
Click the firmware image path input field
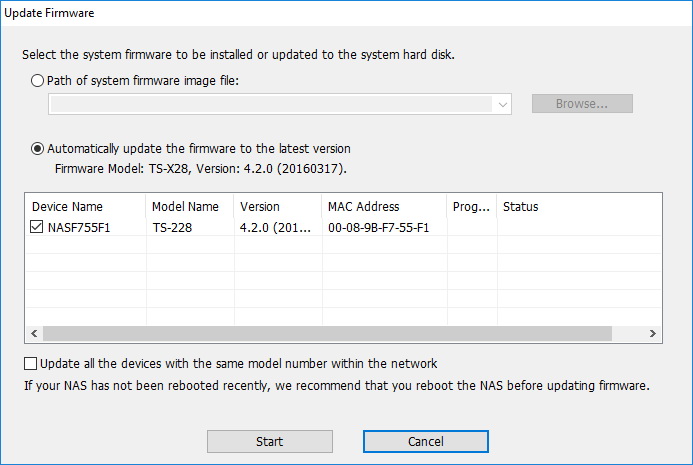(270, 104)
